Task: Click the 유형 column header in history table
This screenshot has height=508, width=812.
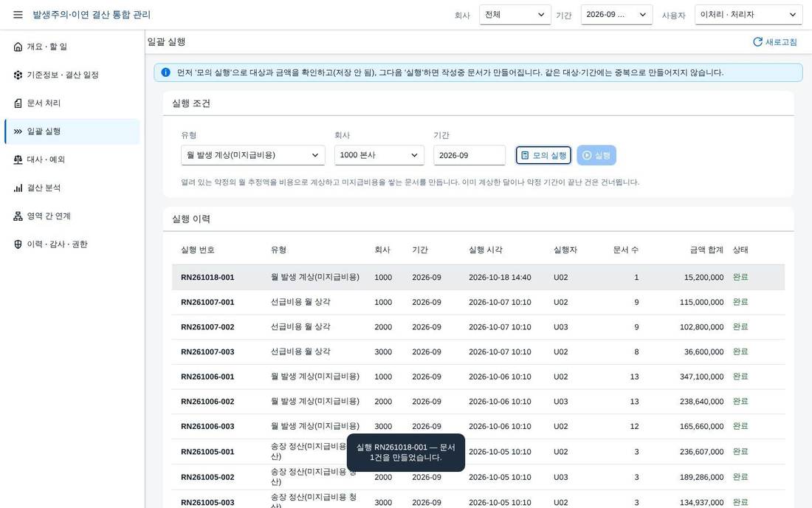Action: point(278,250)
